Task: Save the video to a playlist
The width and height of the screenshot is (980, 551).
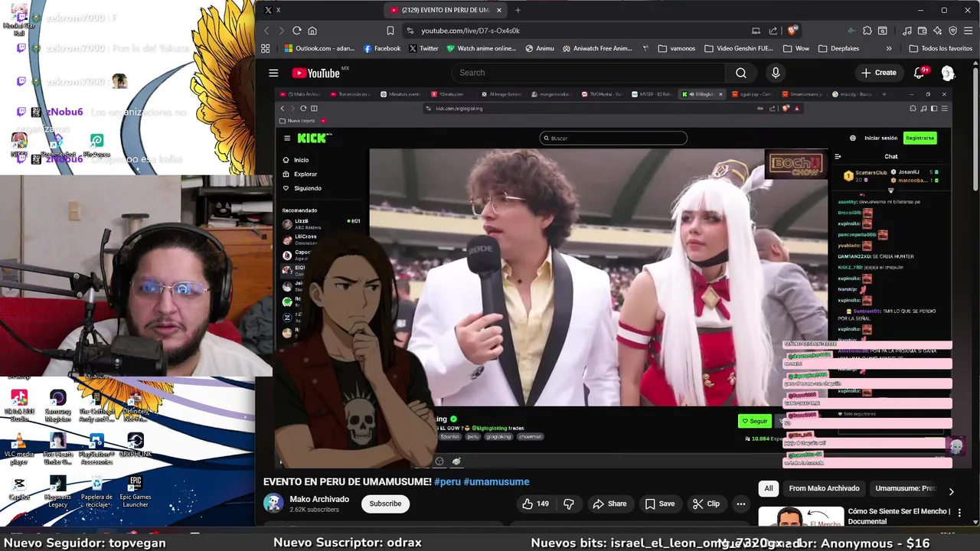Action: point(659,504)
